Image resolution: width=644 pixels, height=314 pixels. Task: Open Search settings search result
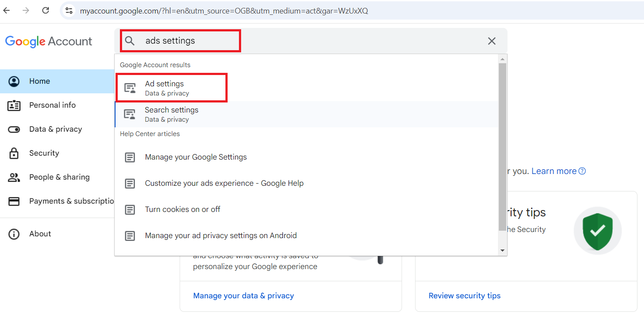tap(307, 114)
